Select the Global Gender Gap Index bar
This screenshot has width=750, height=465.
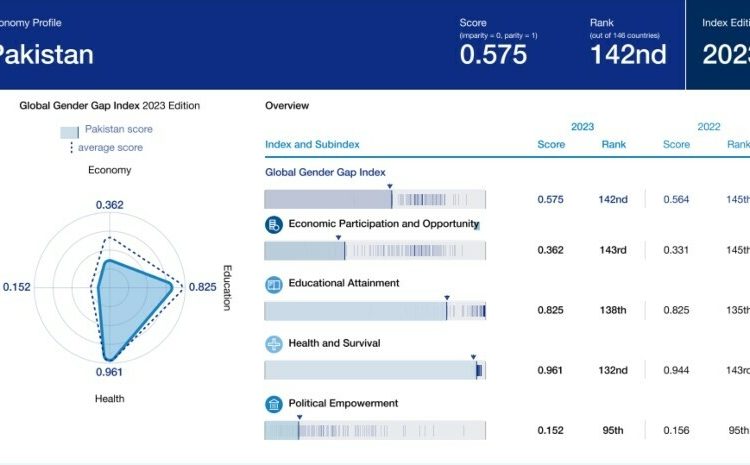375,199
